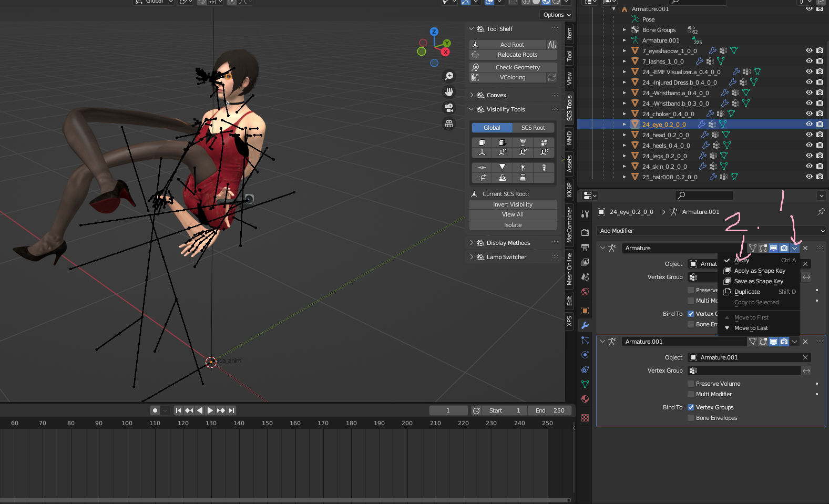Click the End frame field 250

(550, 410)
